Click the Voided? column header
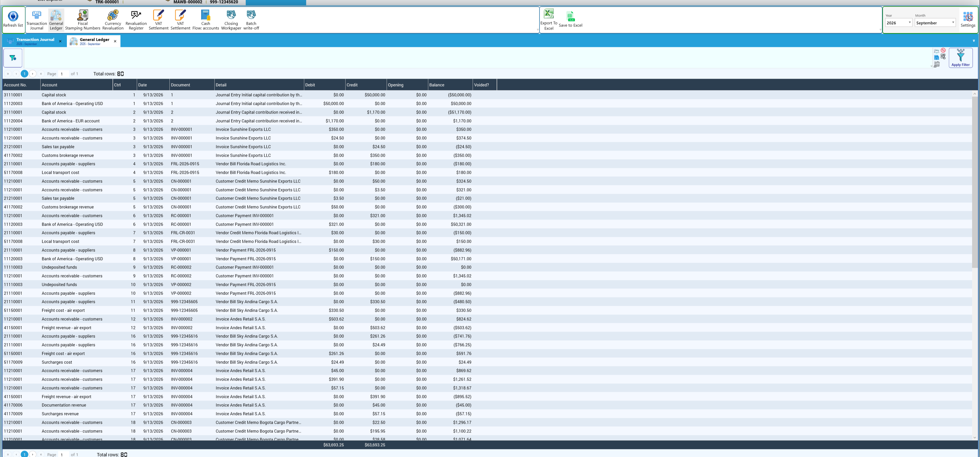 484,85
